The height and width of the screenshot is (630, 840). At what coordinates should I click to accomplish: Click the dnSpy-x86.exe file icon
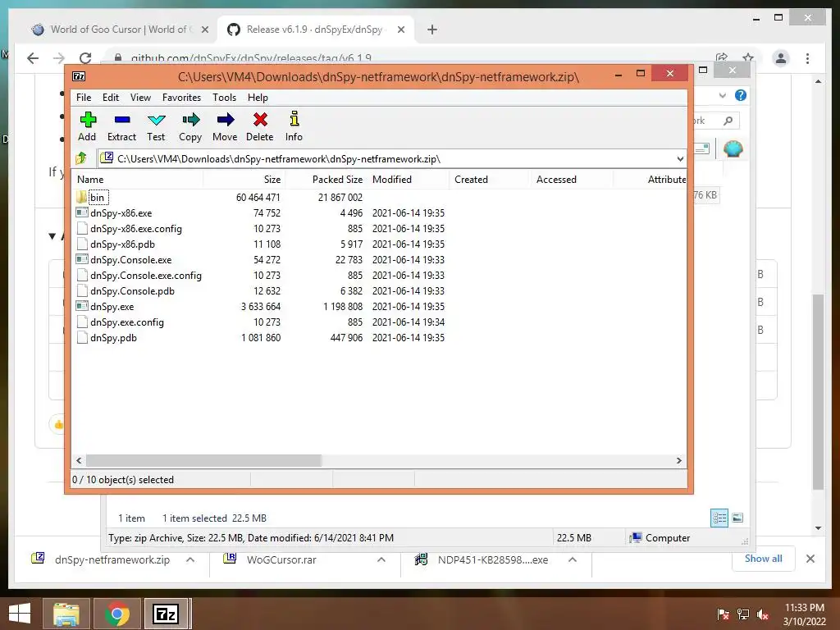pyautogui.click(x=81, y=212)
